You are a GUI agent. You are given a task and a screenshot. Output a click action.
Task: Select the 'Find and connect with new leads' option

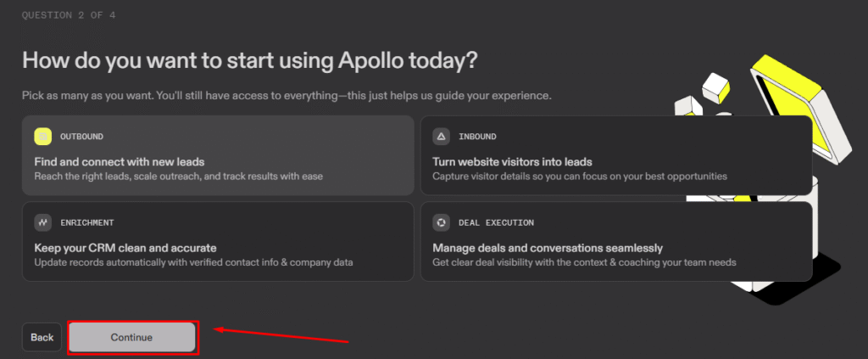click(120, 161)
